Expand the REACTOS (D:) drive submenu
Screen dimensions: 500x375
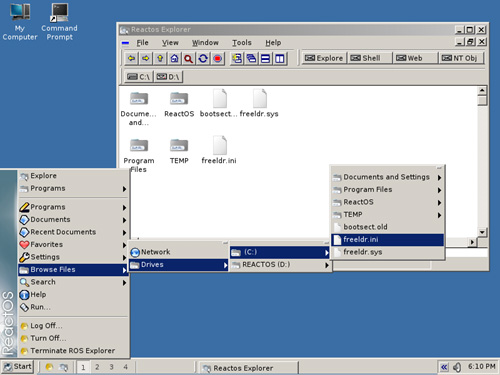click(x=280, y=265)
